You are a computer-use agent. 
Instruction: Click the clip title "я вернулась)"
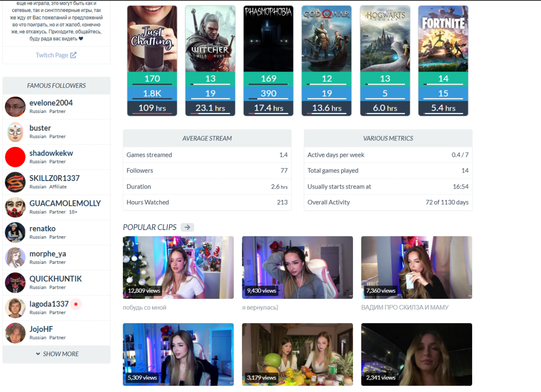click(260, 307)
